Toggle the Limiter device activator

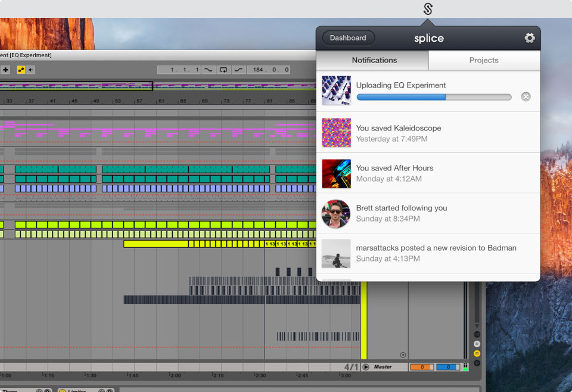coord(63,391)
